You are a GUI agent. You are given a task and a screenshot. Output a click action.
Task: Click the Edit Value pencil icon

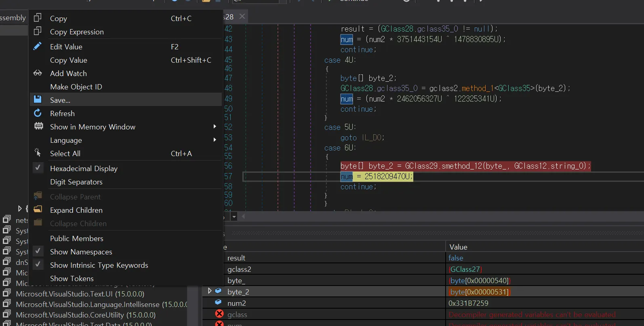pyautogui.click(x=38, y=46)
